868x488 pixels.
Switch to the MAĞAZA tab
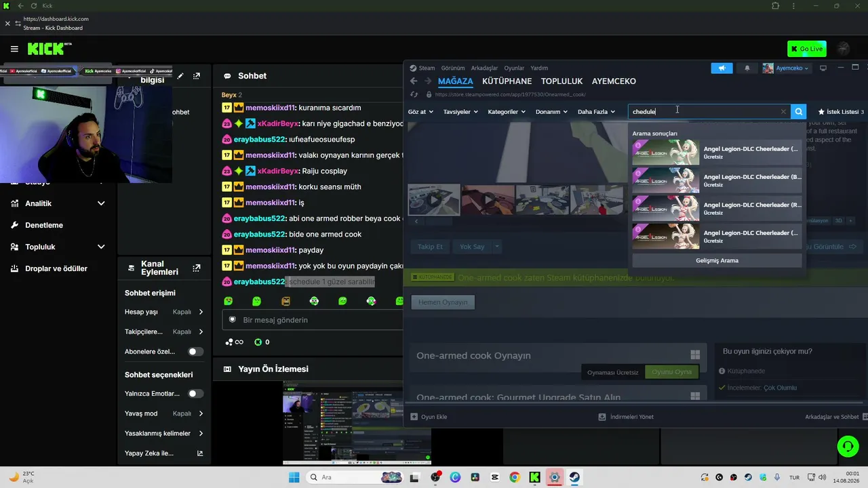click(x=455, y=81)
